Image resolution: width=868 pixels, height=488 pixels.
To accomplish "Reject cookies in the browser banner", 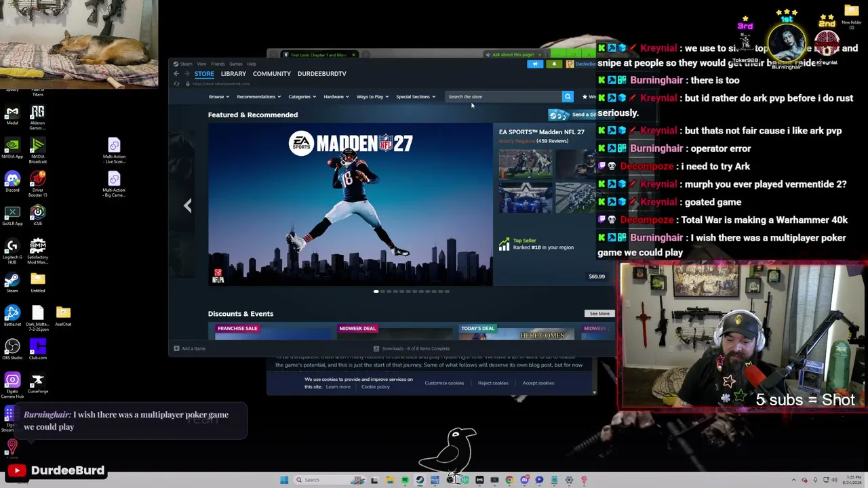I will (493, 383).
